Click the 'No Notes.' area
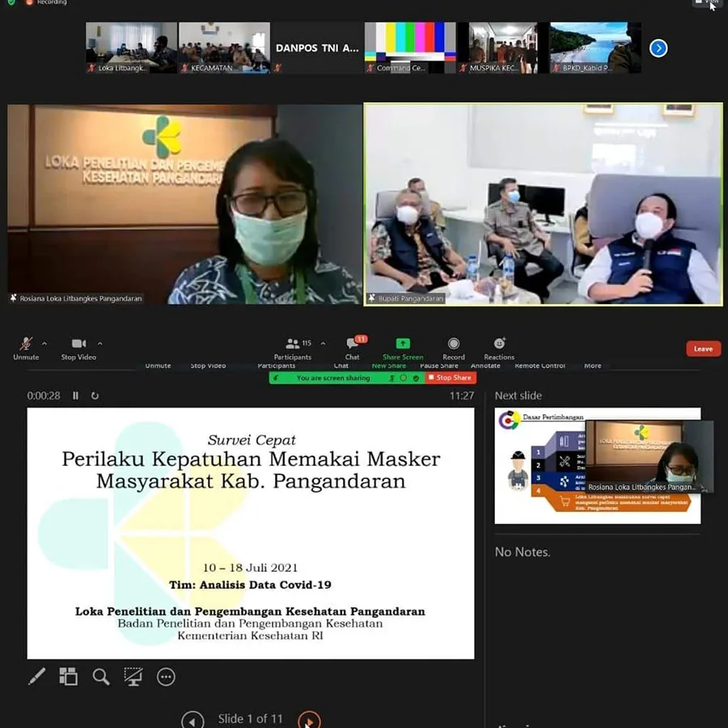The image size is (728, 728). [523, 552]
